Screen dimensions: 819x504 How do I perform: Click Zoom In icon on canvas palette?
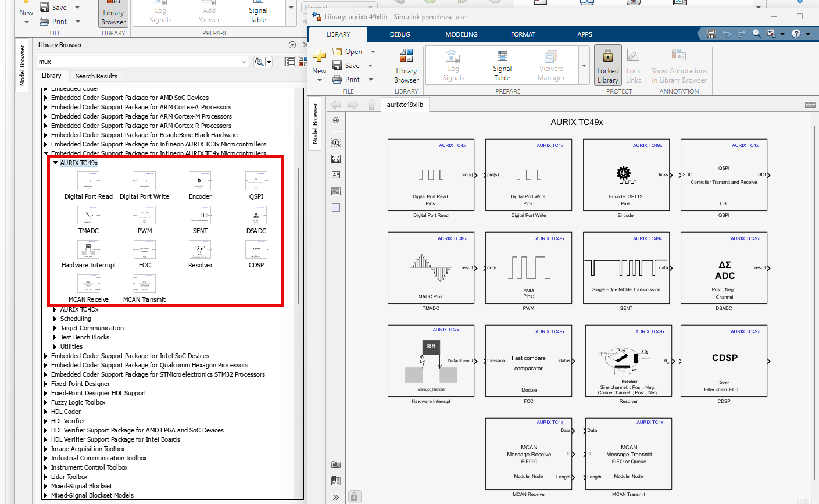pyautogui.click(x=336, y=142)
